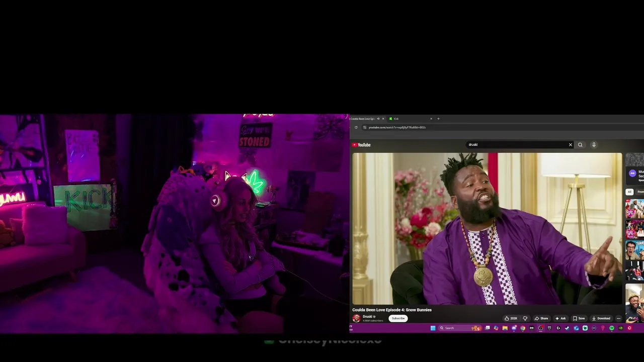Switch to the Kick browser tab
This screenshot has width=644, height=362.
tap(410, 119)
